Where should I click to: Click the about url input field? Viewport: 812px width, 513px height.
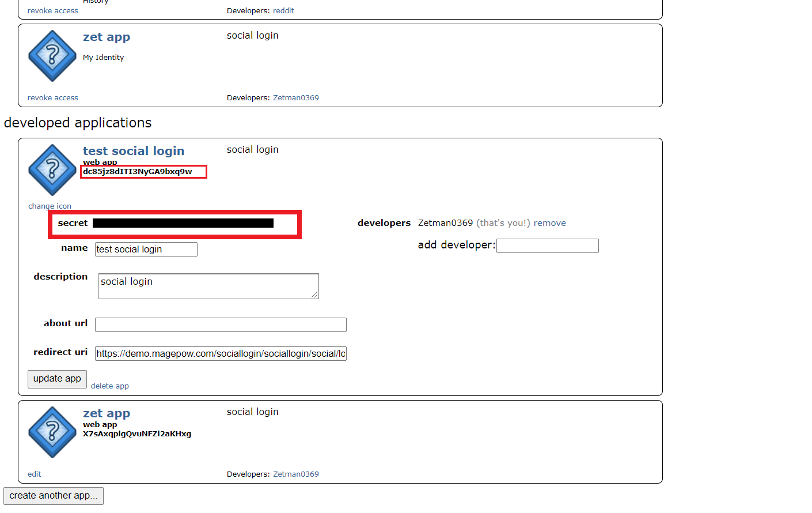coord(221,325)
